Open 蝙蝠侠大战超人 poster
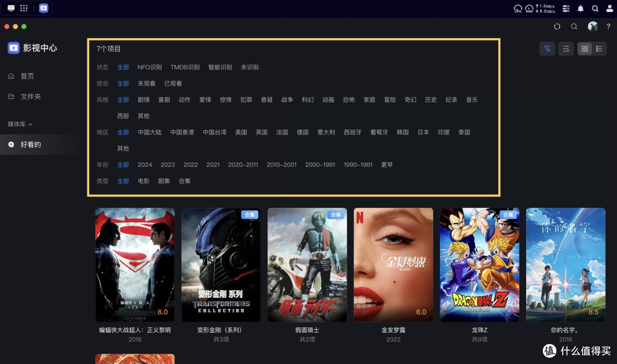Image resolution: width=617 pixels, height=364 pixels. coord(135,265)
